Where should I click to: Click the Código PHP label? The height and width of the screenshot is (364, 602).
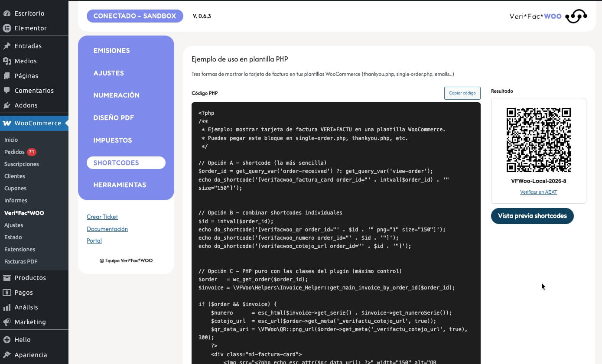(x=205, y=93)
